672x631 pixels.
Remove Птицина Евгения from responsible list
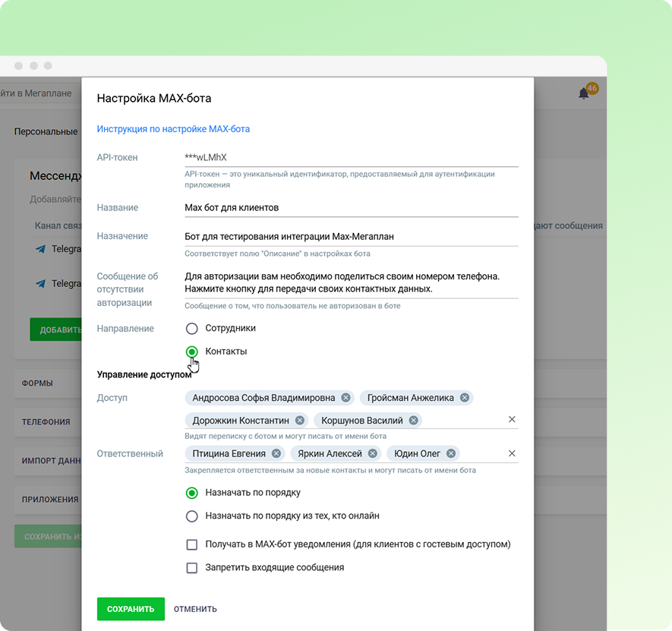point(276,453)
